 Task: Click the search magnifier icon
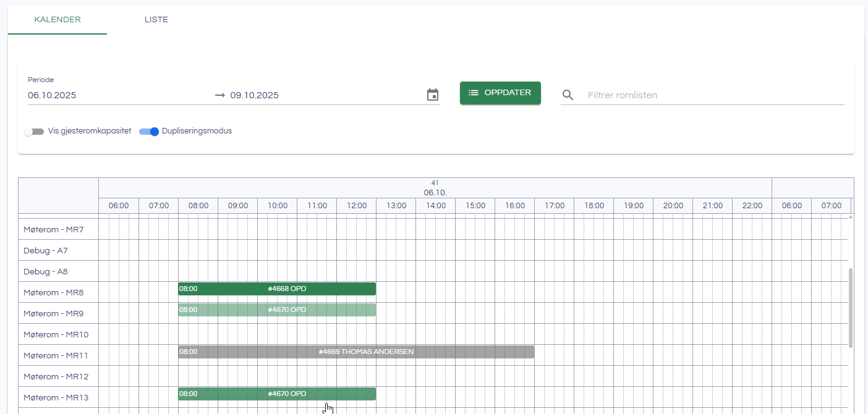pos(568,95)
